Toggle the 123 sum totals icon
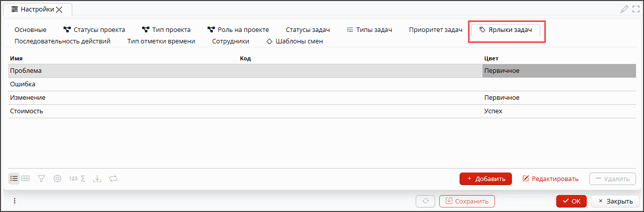Image resolution: width=644 pixels, height=212 pixels. click(77, 178)
